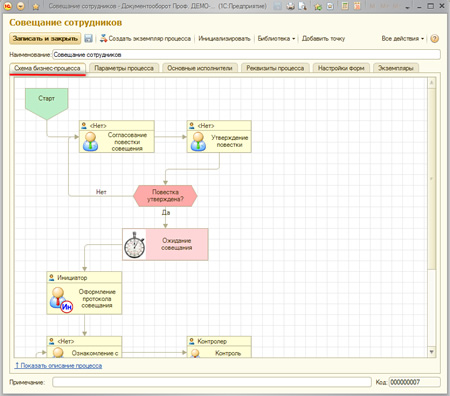
Task: Click the Добавить точку button
Action: pos(323,39)
